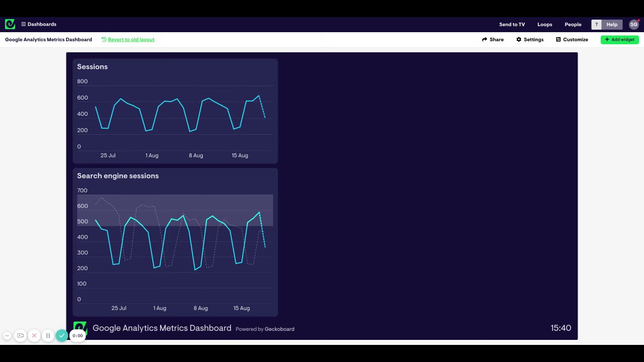Open the recorder more options ellipsis
Image resolution: width=644 pixels, height=362 pixels.
click(x=7, y=335)
